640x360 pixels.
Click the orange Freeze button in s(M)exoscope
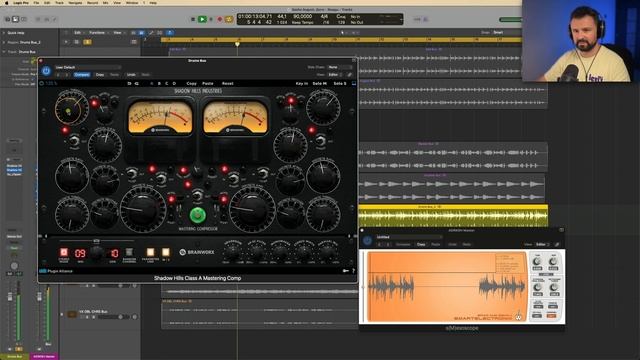click(x=551, y=316)
